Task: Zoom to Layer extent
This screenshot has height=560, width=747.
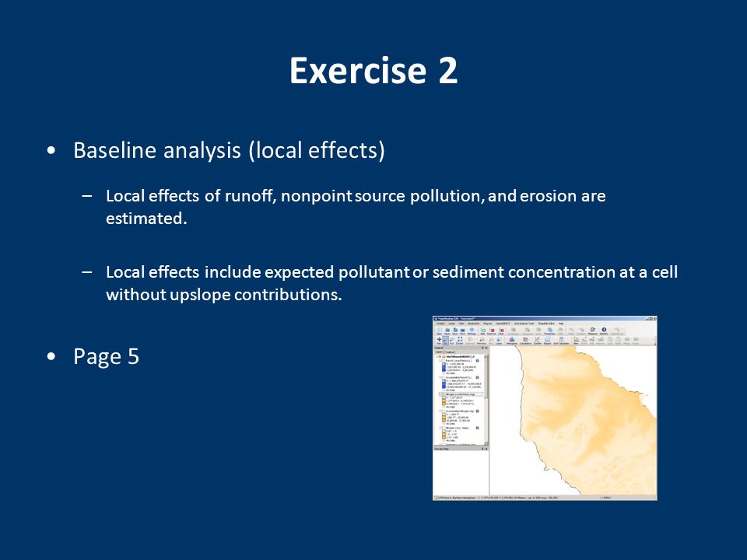Action: (x=499, y=341)
